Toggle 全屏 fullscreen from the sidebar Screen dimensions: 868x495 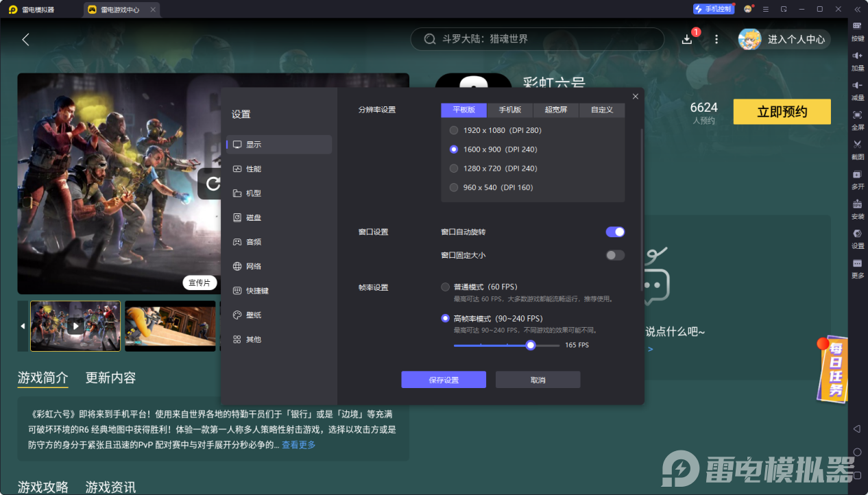tap(858, 119)
